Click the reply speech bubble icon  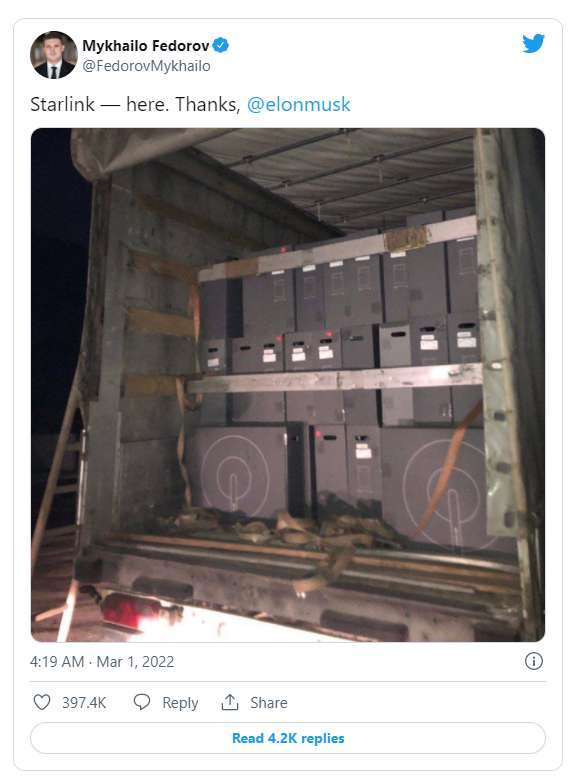[142, 702]
